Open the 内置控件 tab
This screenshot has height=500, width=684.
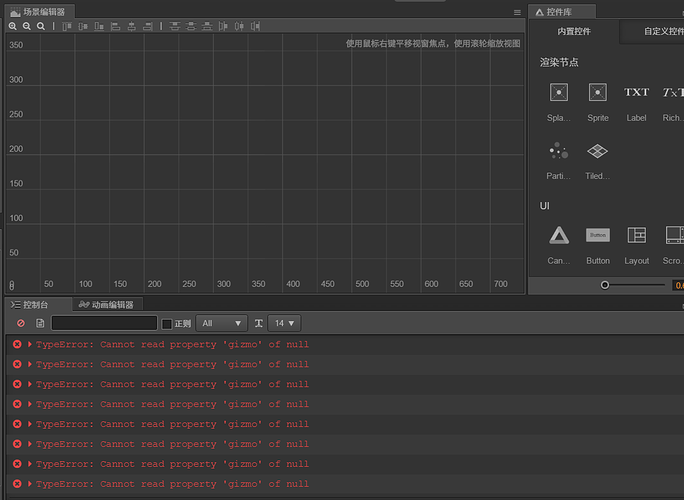574,31
